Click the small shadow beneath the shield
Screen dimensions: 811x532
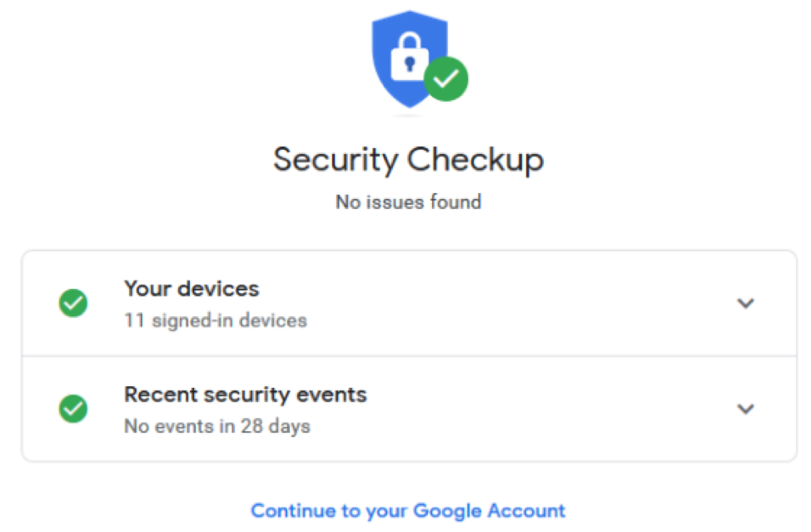(409, 115)
